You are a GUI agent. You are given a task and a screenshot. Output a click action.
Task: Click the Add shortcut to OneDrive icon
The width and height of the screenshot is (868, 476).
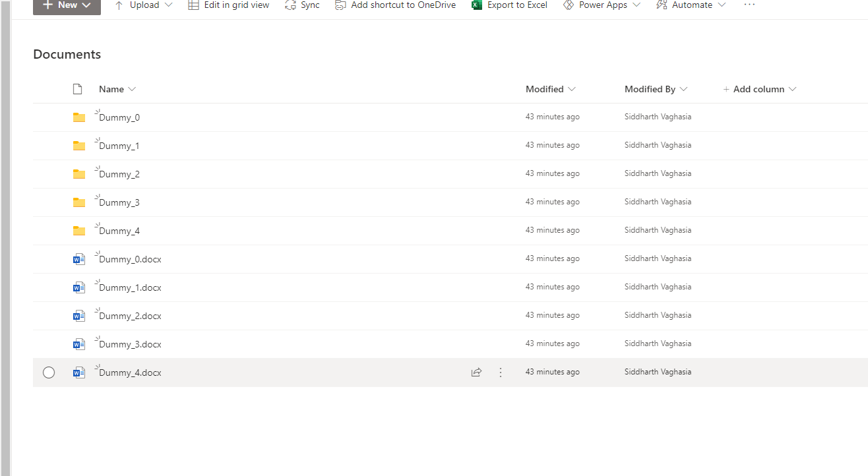(x=341, y=5)
